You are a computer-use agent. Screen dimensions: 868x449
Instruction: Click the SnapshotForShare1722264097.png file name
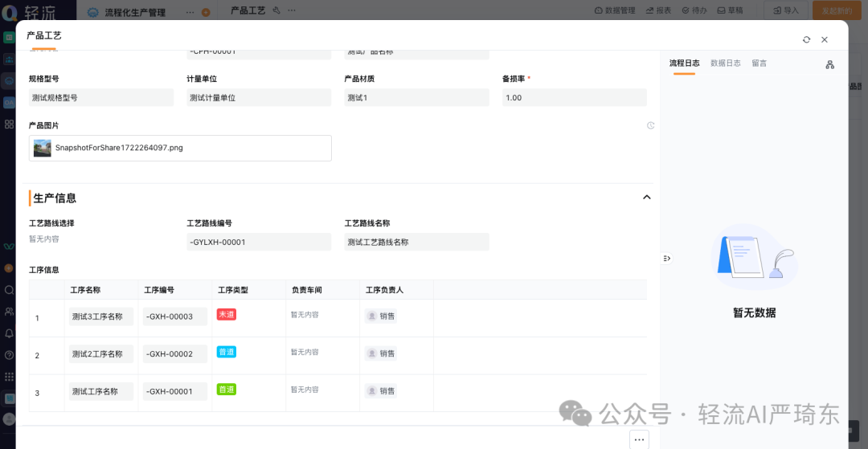(x=119, y=148)
